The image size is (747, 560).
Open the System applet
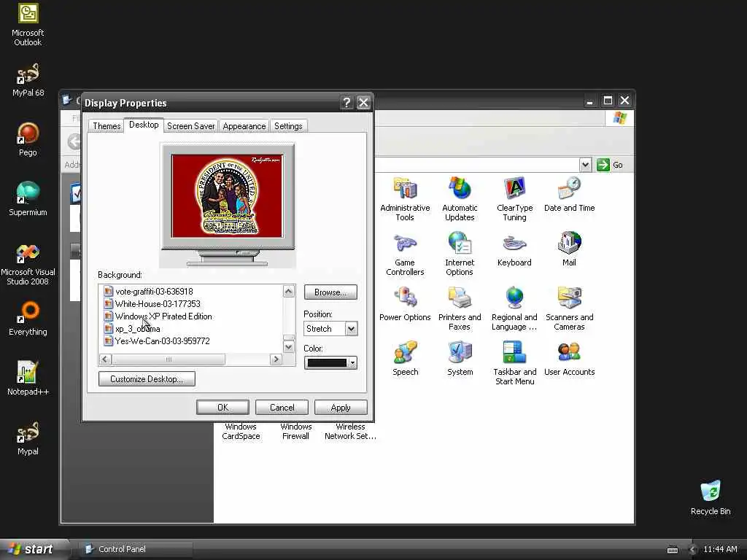pyautogui.click(x=460, y=359)
